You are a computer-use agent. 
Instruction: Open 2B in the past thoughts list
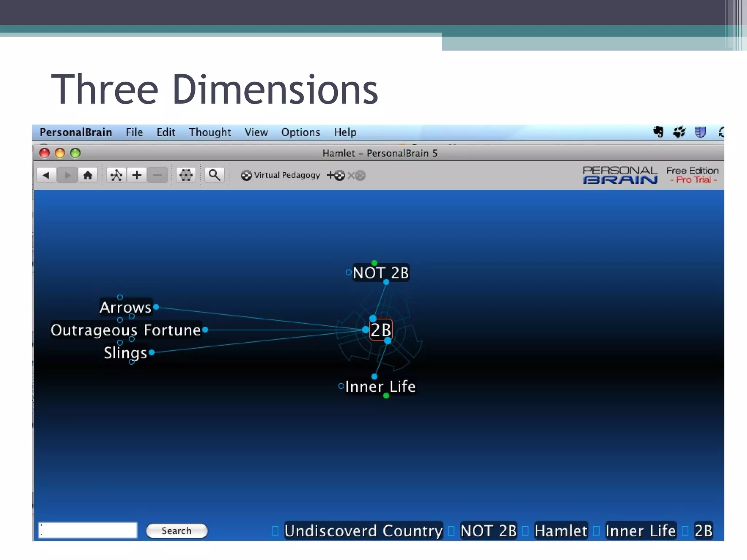coord(703,531)
